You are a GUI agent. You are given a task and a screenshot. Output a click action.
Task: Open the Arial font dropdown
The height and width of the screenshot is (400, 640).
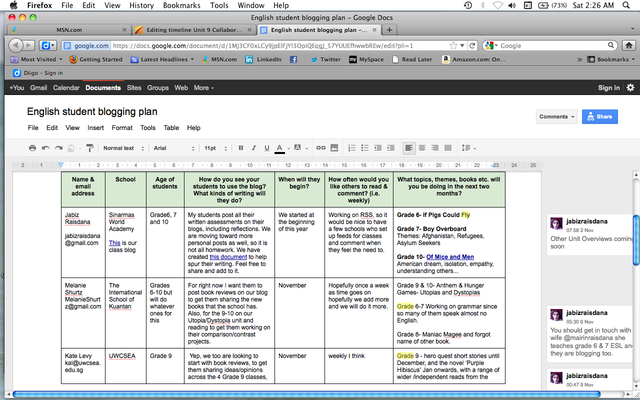point(174,148)
